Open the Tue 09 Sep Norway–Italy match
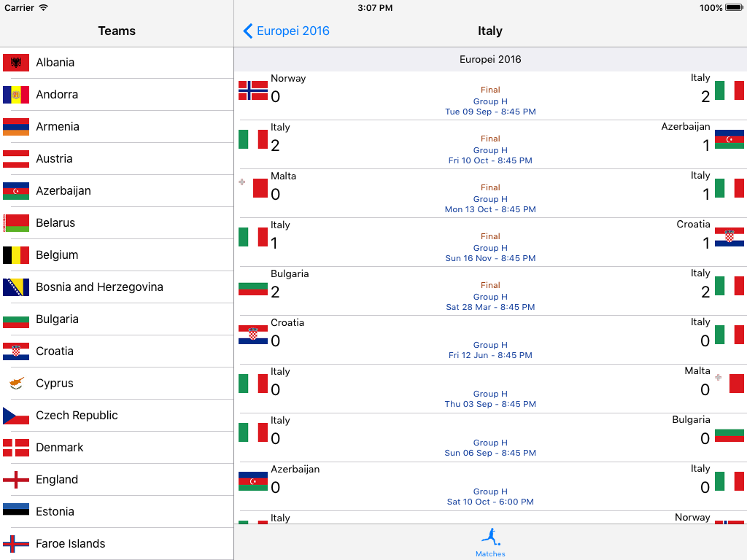This screenshot has width=747, height=560. point(490,96)
